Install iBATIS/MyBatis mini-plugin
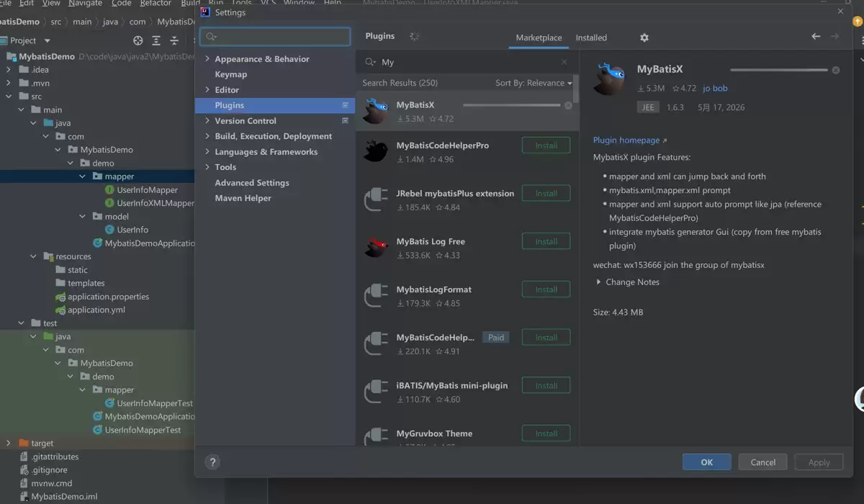Image resolution: width=864 pixels, height=504 pixels. pyautogui.click(x=546, y=385)
